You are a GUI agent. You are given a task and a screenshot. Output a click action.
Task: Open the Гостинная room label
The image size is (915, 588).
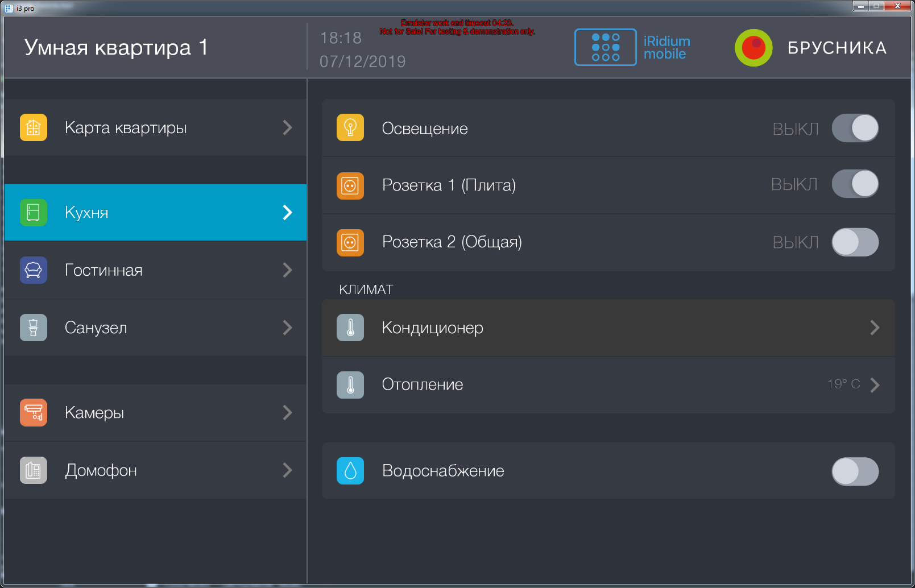(x=103, y=270)
